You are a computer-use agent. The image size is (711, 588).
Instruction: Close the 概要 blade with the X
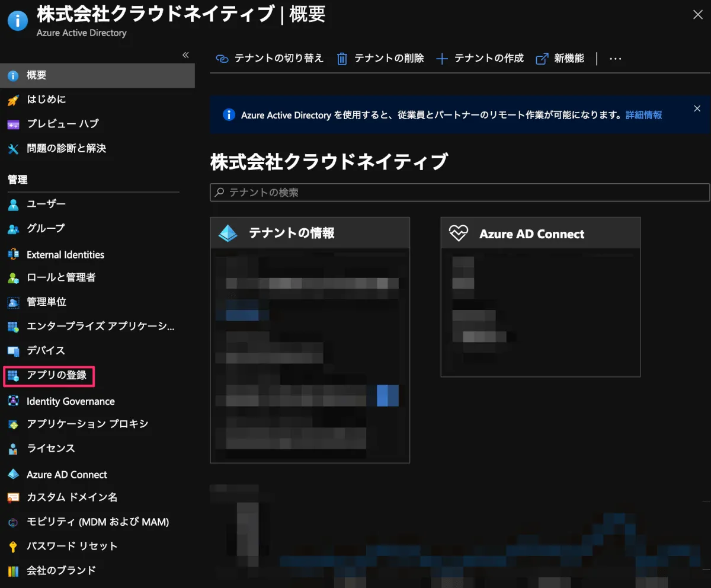698,15
